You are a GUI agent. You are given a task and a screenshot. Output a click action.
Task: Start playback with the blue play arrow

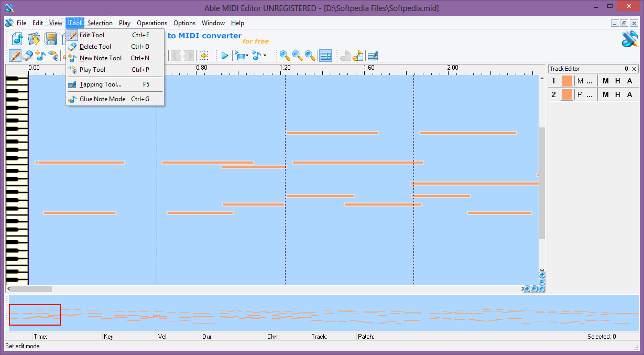click(x=225, y=56)
